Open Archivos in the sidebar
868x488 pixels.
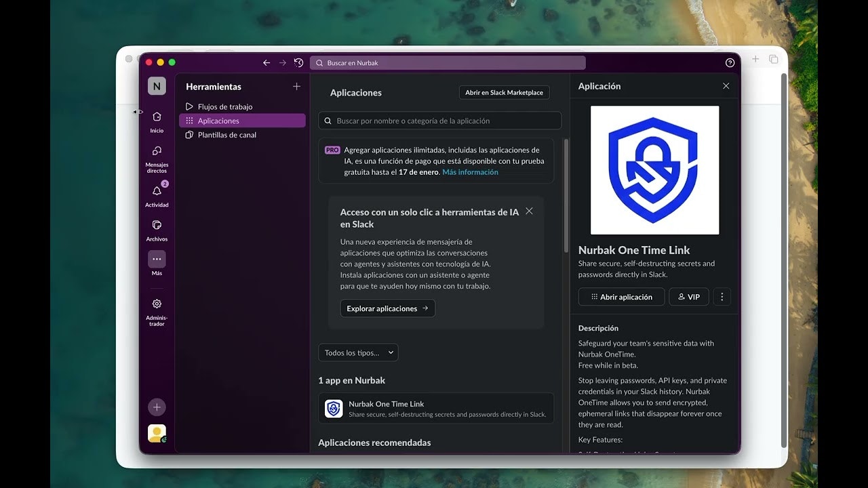157,225
